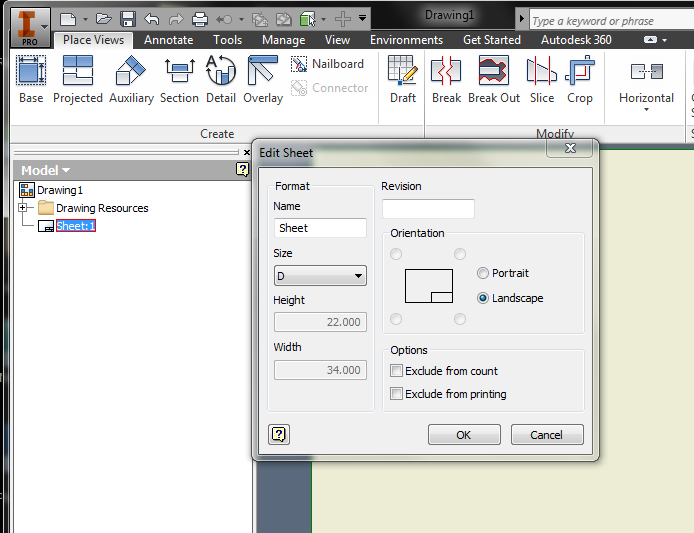Image resolution: width=694 pixels, height=533 pixels.
Task: Select Drawing1 in the browser tree
Action: [x=60, y=190]
